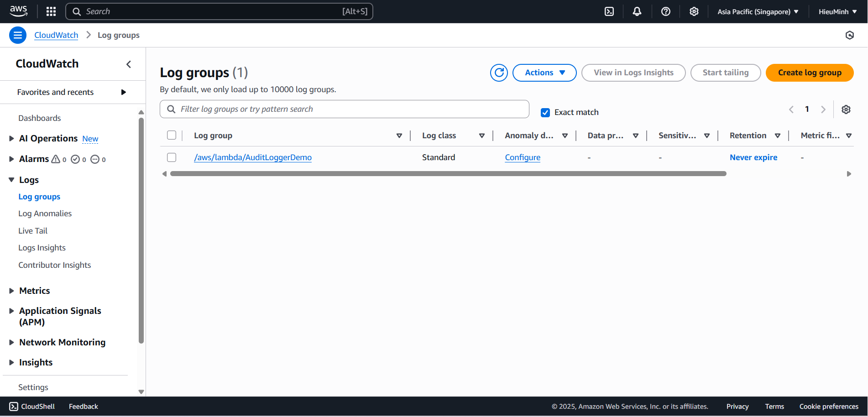Open the AWS services grid menu
This screenshot has height=417, width=868.
pos(51,11)
